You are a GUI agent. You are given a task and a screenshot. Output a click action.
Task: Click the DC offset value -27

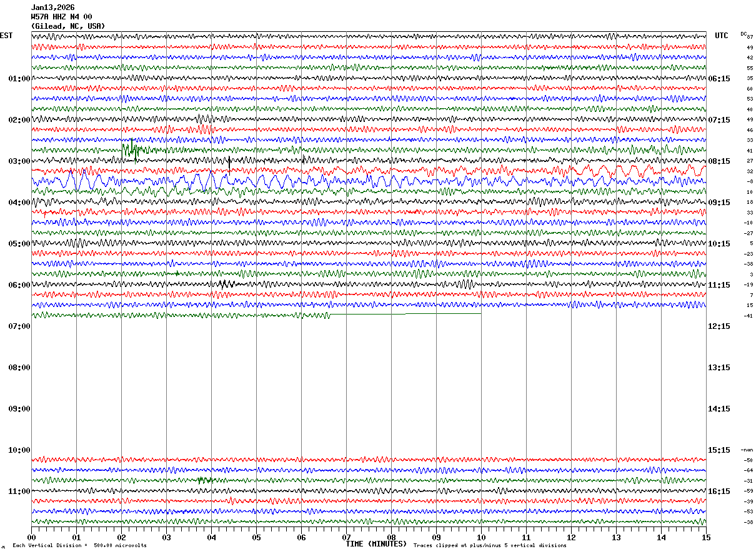[x=749, y=233]
